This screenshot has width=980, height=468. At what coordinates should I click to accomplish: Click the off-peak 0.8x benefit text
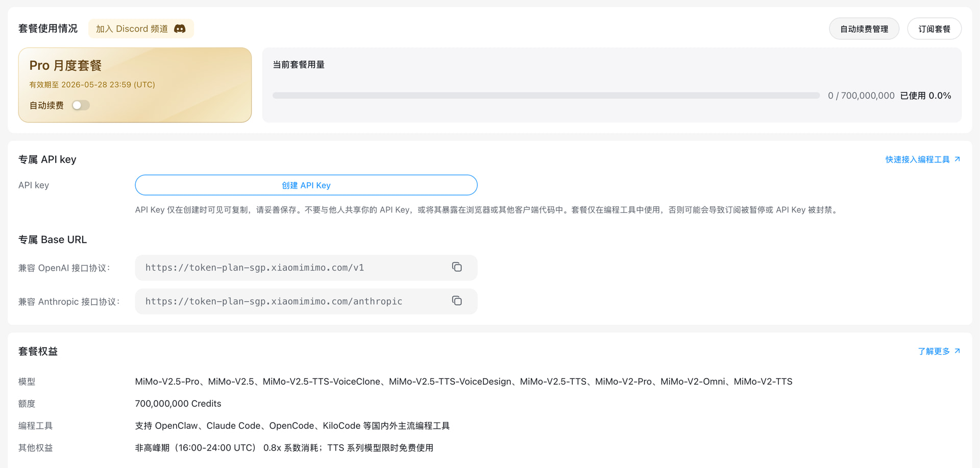[x=284, y=448]
